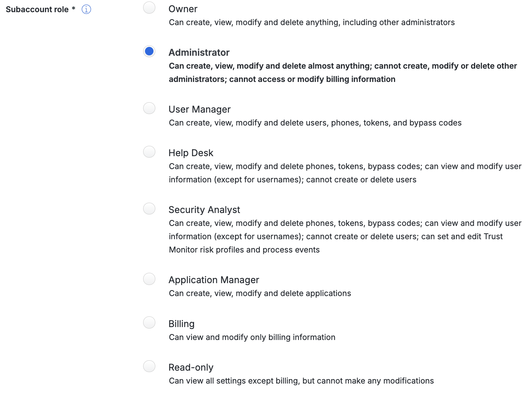Click the "Billing" role title text
The image size is (532, 395).
(x=181, y=324)
